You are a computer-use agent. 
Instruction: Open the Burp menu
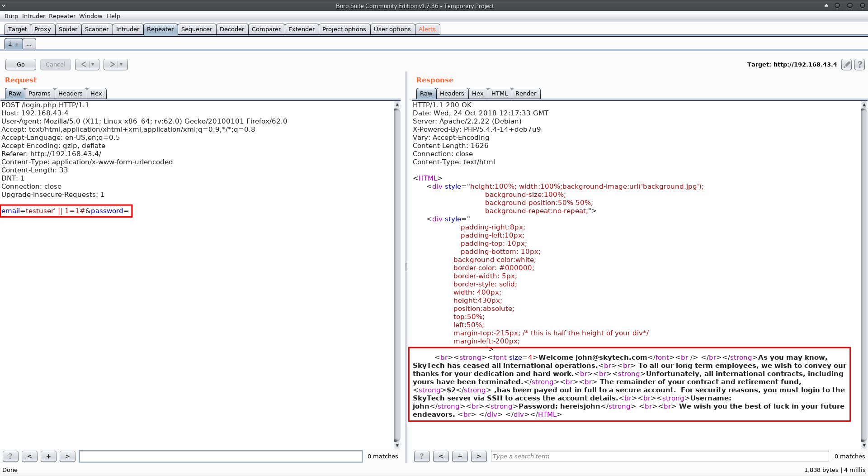click(x=11, y=16)
